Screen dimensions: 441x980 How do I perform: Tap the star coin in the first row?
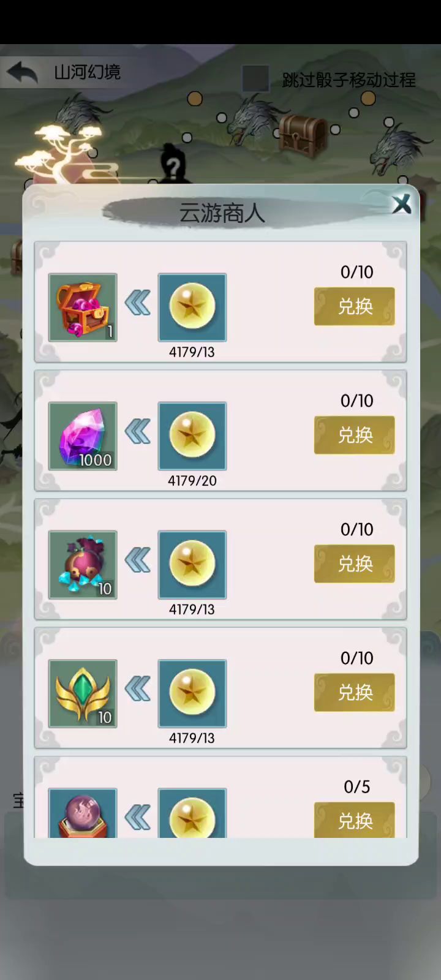pyautogui.click(x=192, y=307)
